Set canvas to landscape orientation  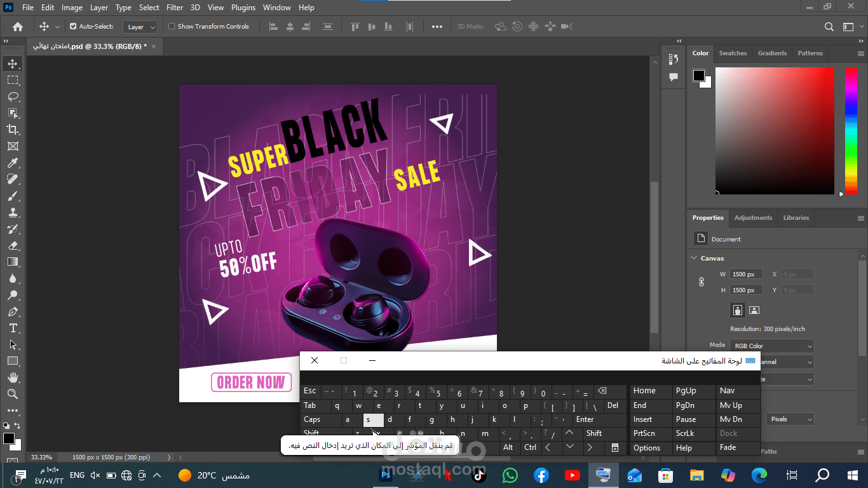[x=754, y=310]
